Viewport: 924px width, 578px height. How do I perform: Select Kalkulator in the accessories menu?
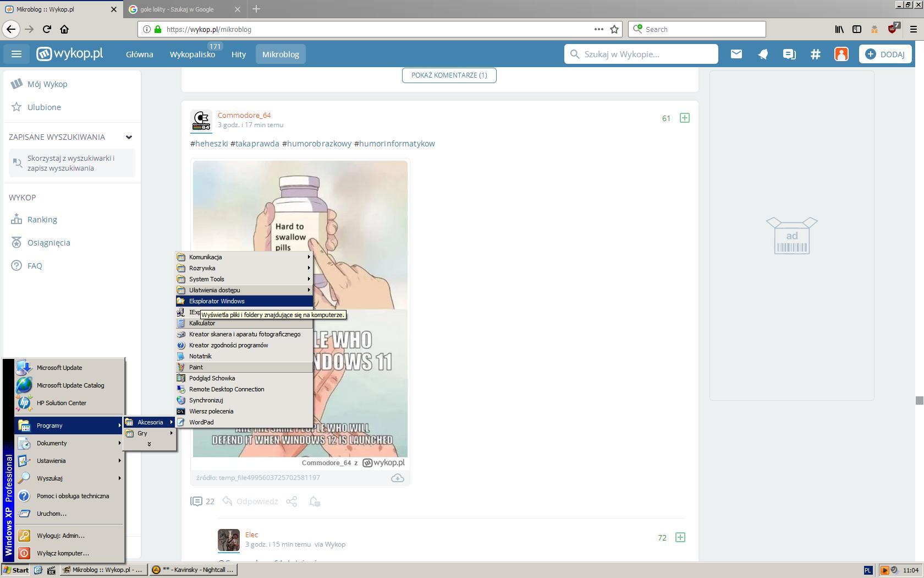tap(202, 323)
